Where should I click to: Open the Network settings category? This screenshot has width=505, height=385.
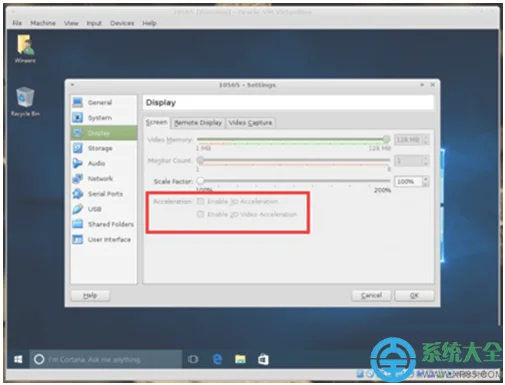103,179
